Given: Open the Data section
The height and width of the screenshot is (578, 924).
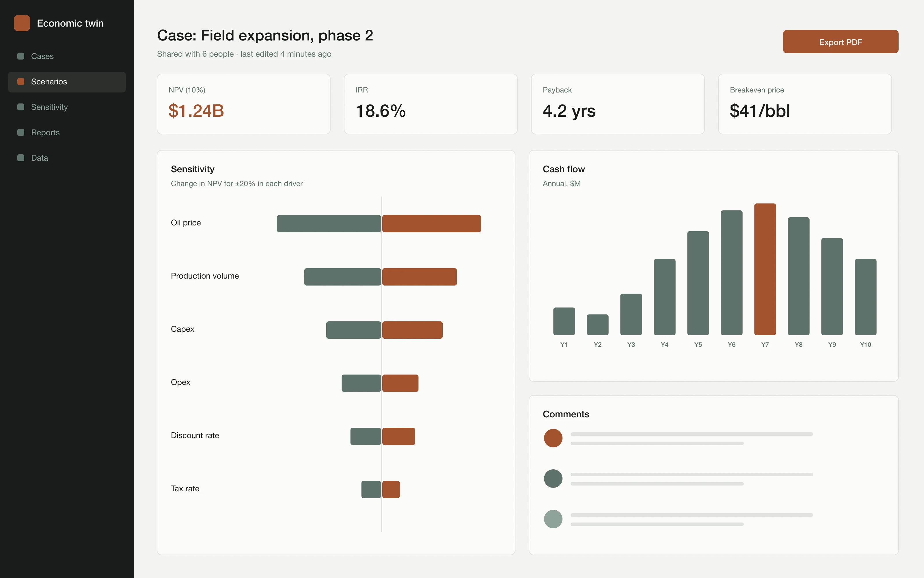Looking at the screenshot, I should click(67, 158).
